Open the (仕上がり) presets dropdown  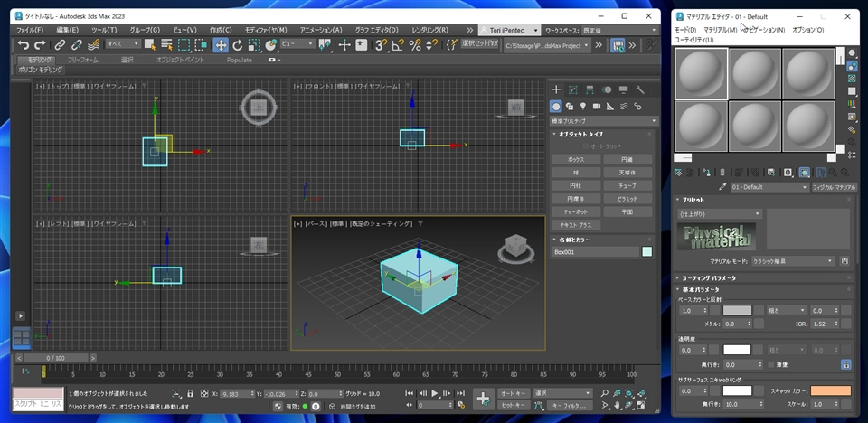point(719,213)
